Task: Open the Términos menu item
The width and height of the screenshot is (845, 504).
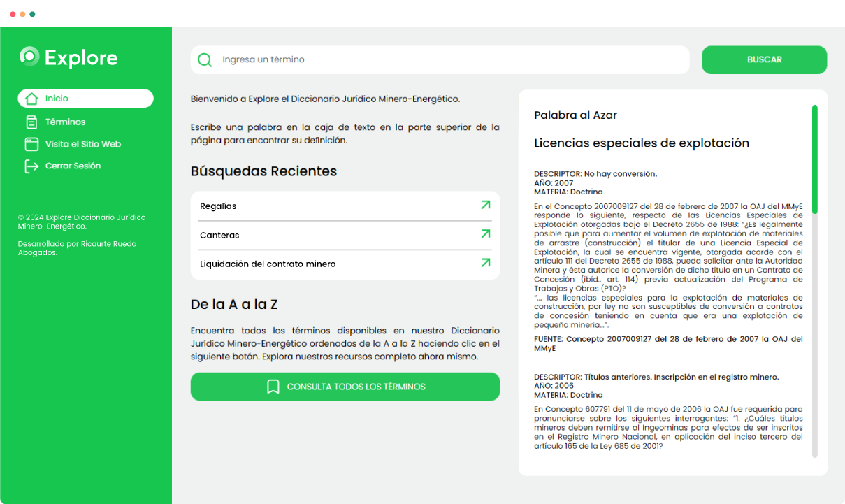Action: click(x=65, y=122)
